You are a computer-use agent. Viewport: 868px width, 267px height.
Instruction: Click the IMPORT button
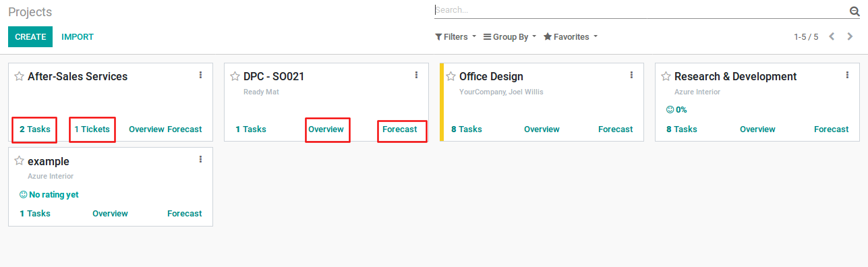click(x=78, y=37)
